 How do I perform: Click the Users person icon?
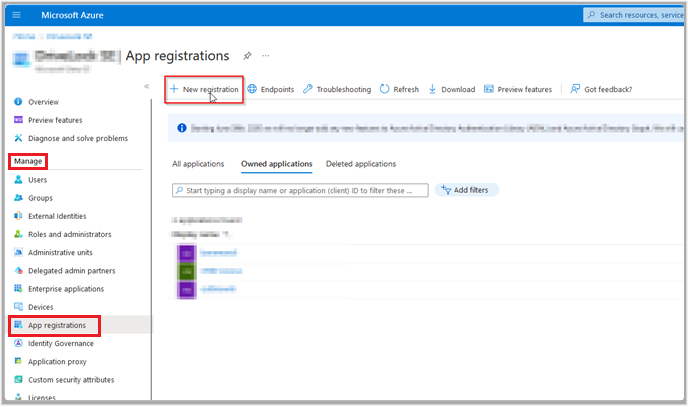click(x=18, y=179)
